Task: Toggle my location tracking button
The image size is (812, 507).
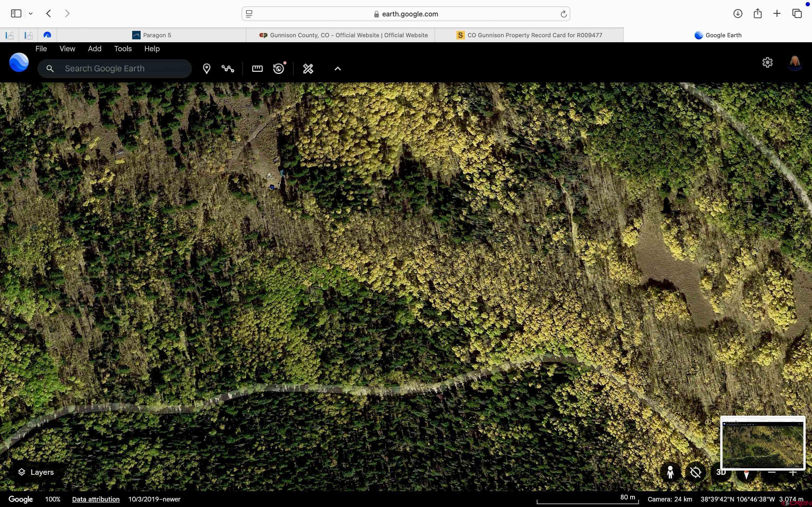Action: 696,472
